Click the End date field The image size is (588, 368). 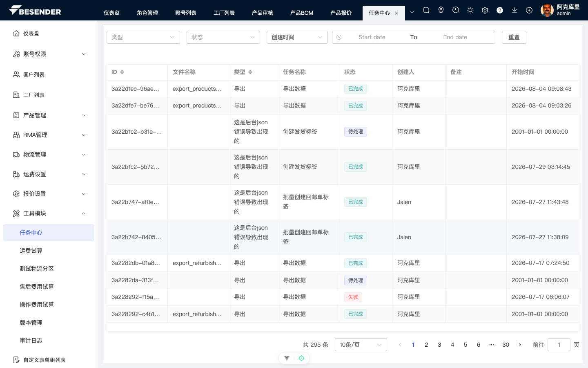click(x=455, y=37)
